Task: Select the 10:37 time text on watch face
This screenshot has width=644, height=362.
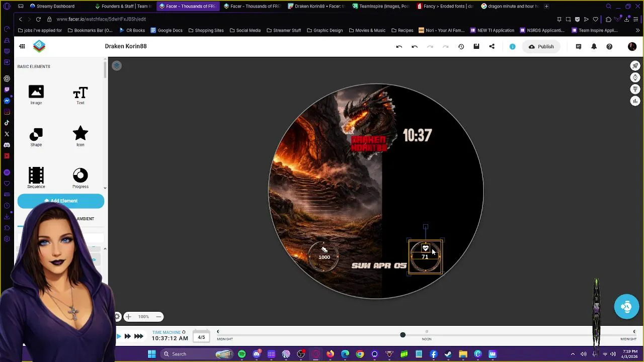Action: pyautogui.click(x=417, y=135)
